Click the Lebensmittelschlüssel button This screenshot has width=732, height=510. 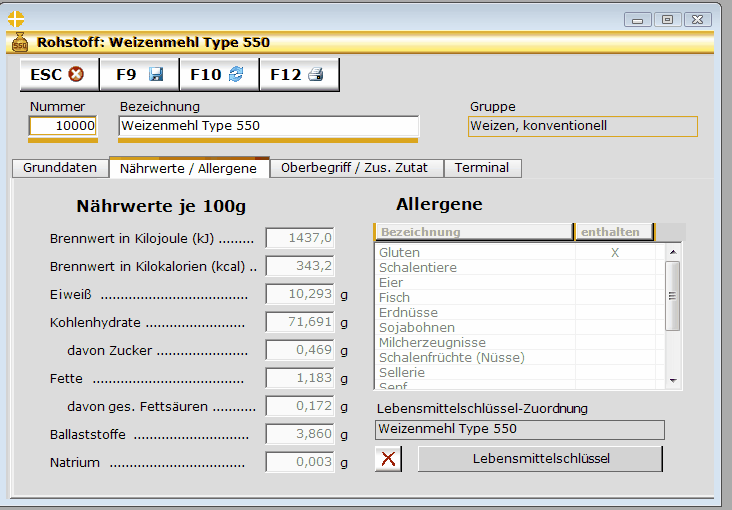tap(540, 459)
